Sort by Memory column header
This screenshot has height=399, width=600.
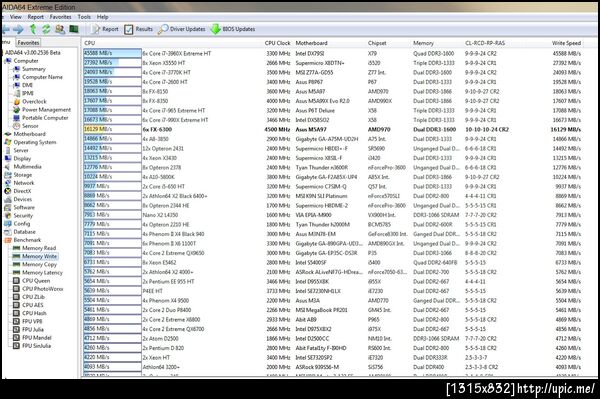(x=423, y=43)
